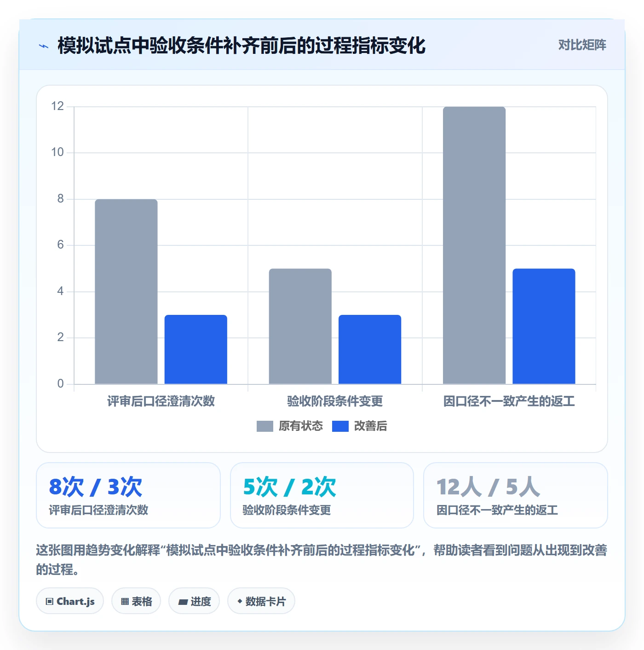The width and height of the screenshot is (644, 650).
Task: Open the 12人 / 5人 data card
Action: tap(516, 495)
